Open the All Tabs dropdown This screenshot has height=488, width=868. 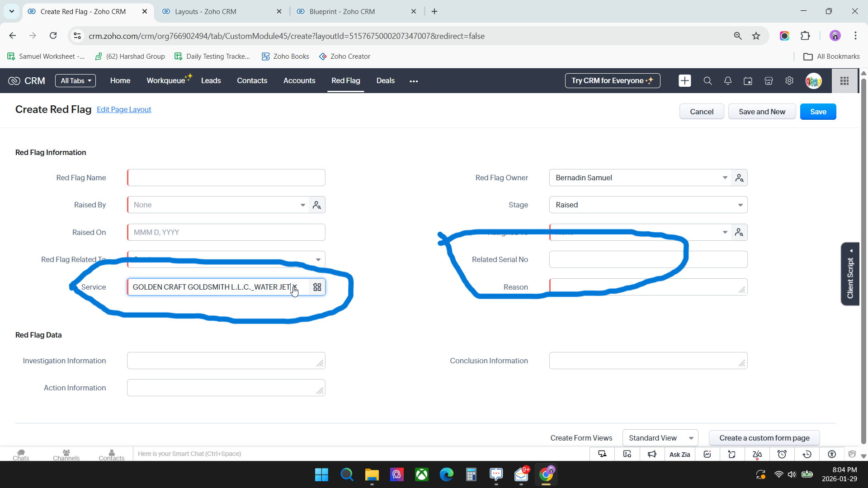(75, 81)
